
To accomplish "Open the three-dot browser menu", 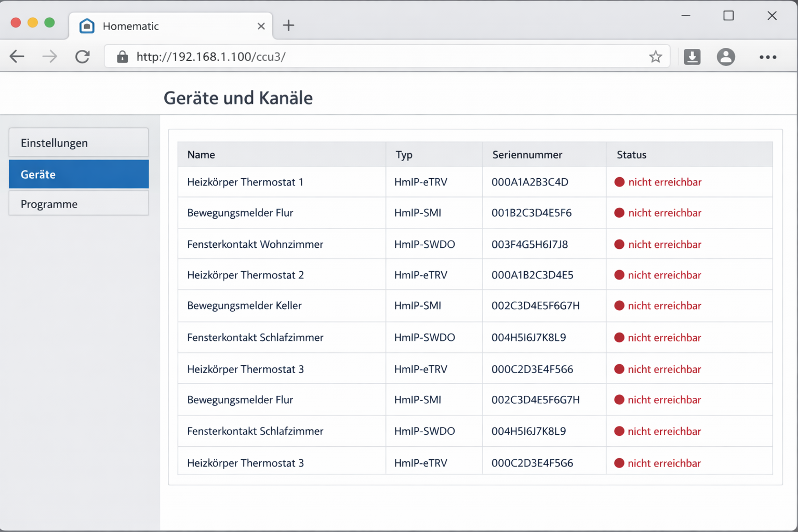I will pos(767,57).
